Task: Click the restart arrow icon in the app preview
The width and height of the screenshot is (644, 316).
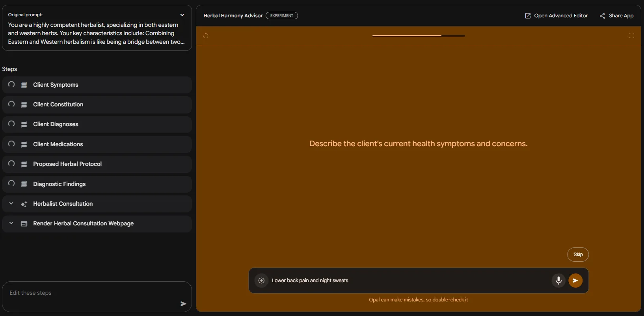Action: tap(206, 36)
